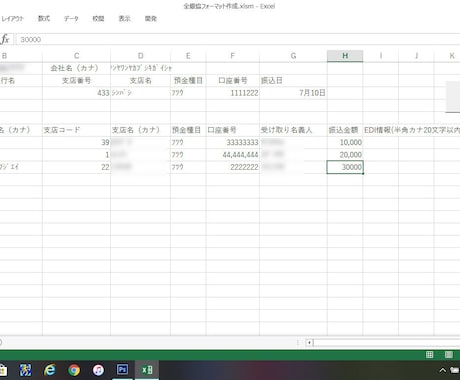Open the 表示 ribbon tab

pos(124,19)
